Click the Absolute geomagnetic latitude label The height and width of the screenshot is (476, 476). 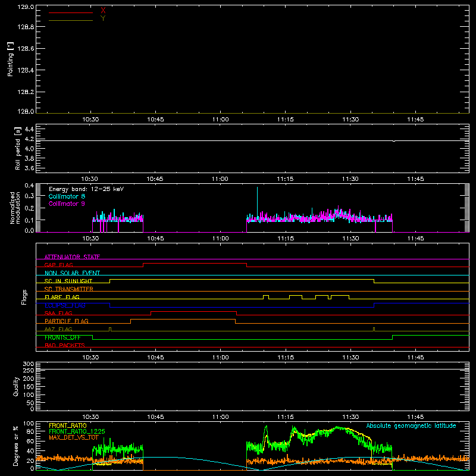click(x=411, y=426)
